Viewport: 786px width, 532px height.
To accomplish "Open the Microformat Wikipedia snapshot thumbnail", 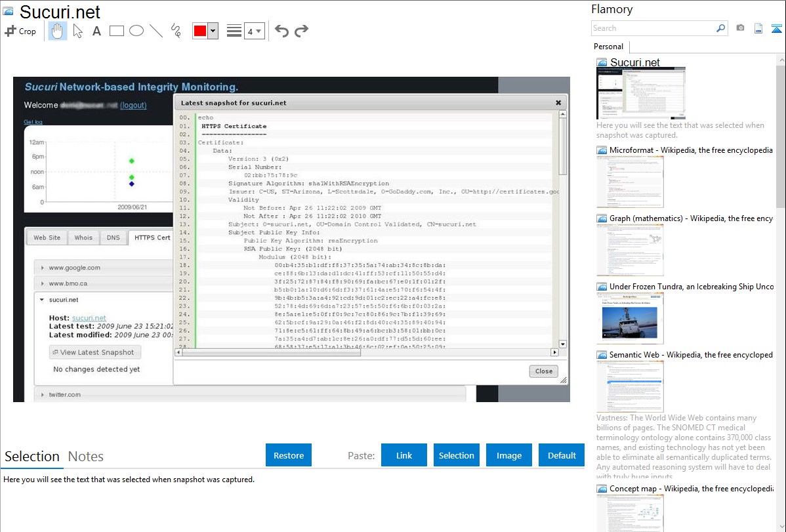I will click(x=630, y=182).
